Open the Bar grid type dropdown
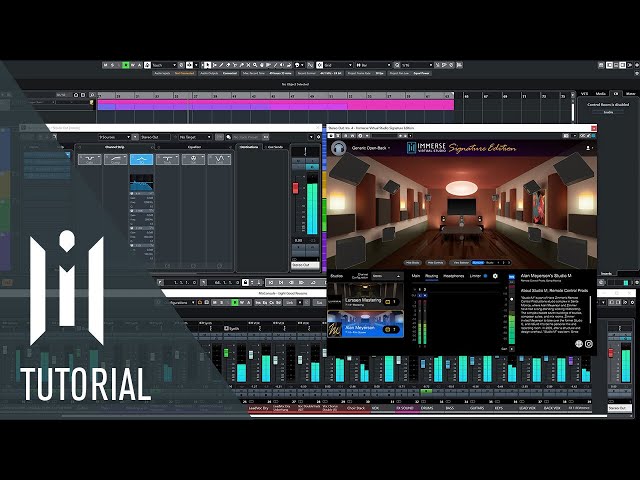Viewport: 640px width, 480px height. (x=373, y=65)
